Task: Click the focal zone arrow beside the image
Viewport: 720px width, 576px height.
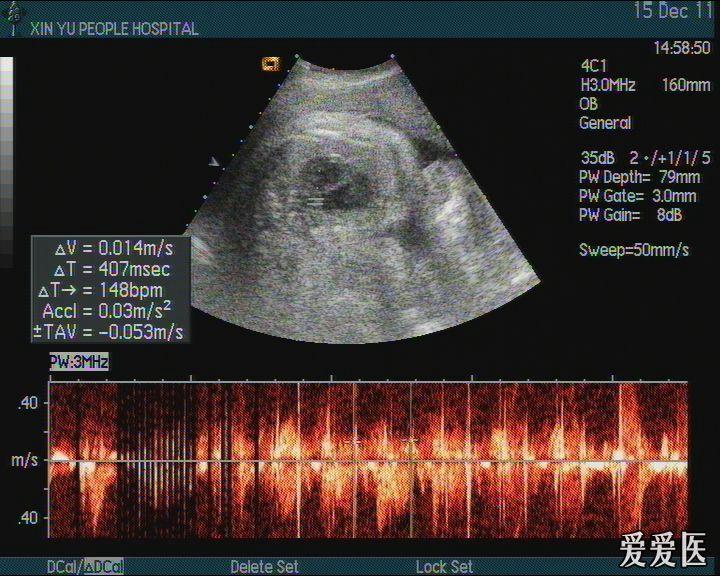Action: tap(213, 161)
